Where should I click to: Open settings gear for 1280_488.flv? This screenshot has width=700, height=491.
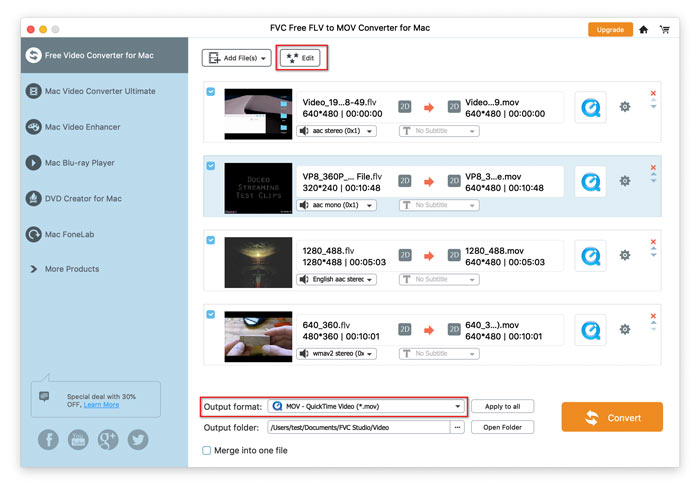[625, 255]
